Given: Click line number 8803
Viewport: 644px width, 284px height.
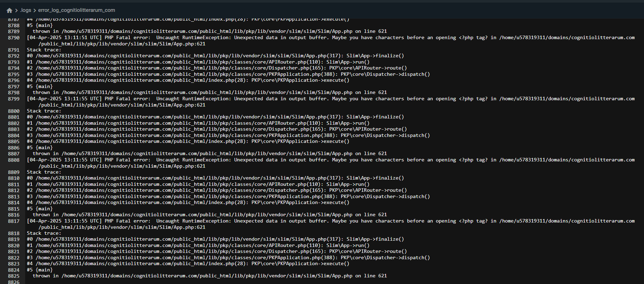Looking at the screenshot, I should pos(14,129).
